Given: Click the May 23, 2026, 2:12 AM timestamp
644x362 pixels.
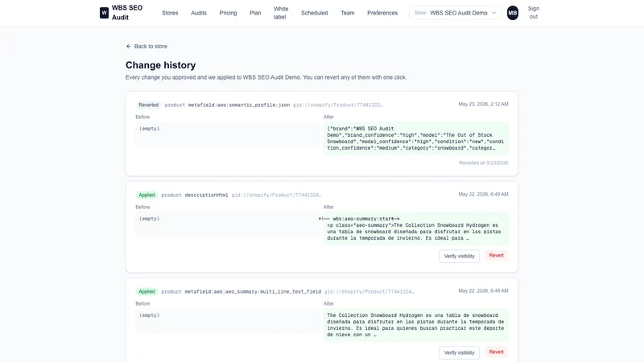Looking at the screenshot, I should coord(483,105).
